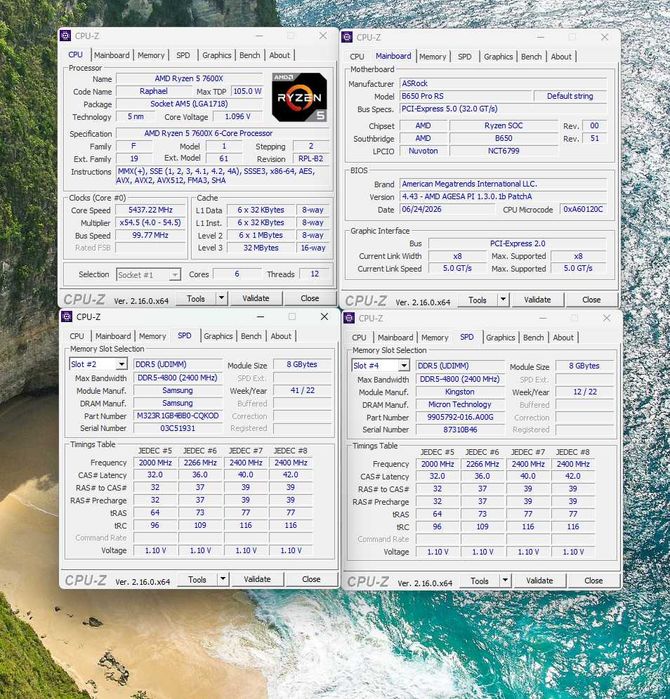Click Validate button in Slot #4 SPD window
The image size is (670, 699).
pos(539,580)
